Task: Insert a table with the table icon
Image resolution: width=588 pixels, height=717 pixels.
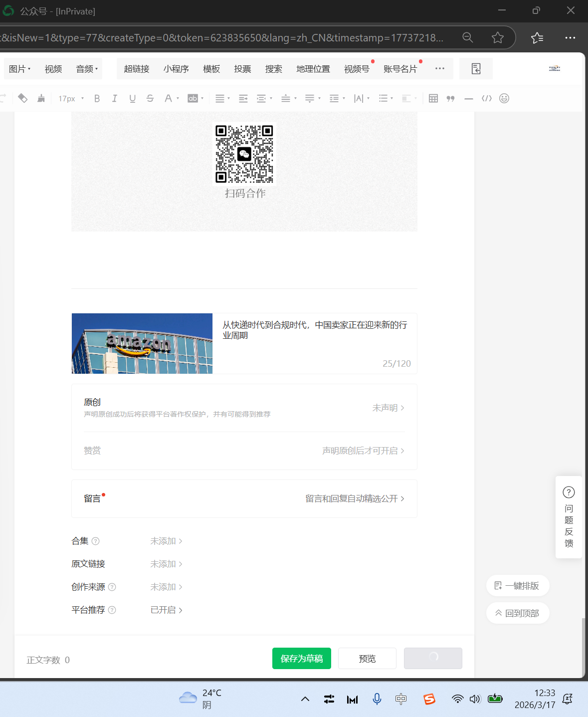Action: pos(433,98)
